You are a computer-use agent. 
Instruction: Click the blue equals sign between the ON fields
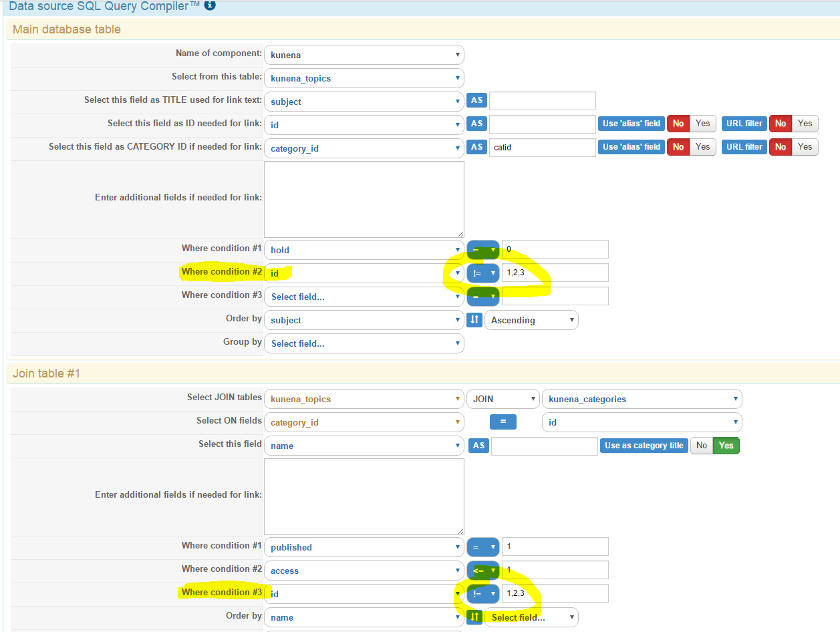click(503, 422)
